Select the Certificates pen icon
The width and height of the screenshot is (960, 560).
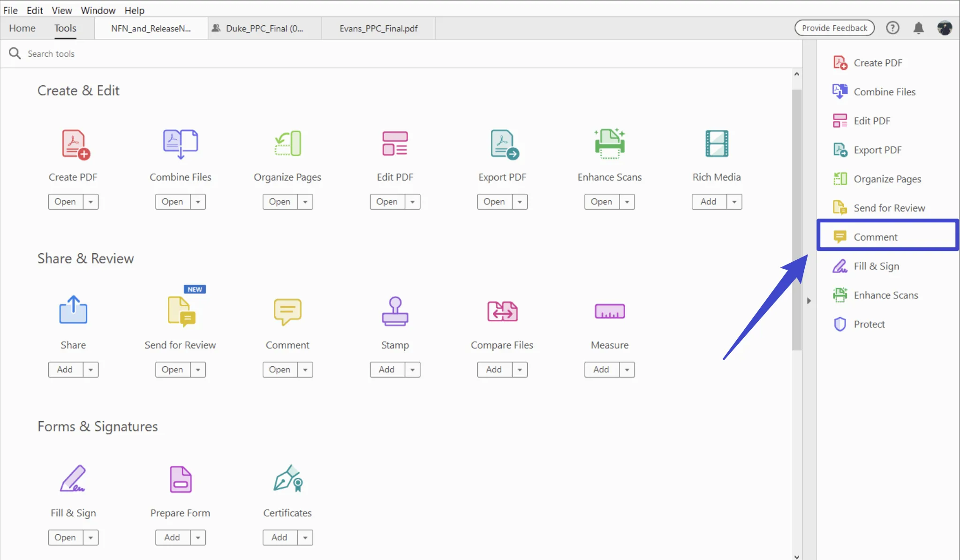[x=287, y=479]
